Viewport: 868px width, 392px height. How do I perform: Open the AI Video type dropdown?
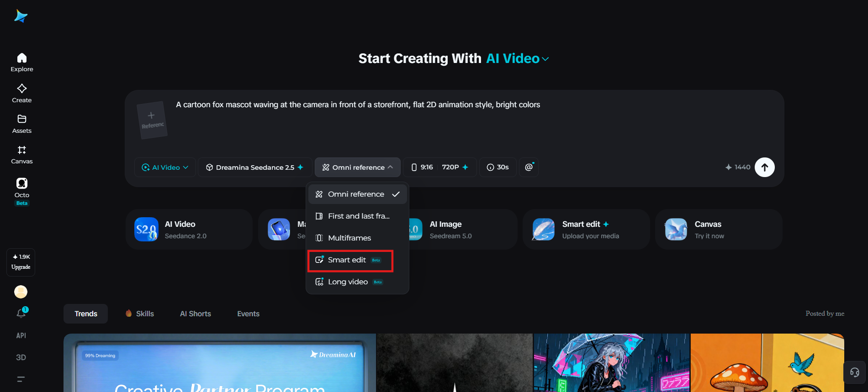tap(165, 167)
